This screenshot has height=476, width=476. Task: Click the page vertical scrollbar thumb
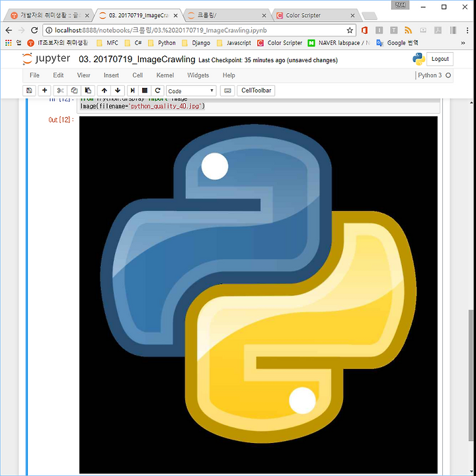[471, 376]
